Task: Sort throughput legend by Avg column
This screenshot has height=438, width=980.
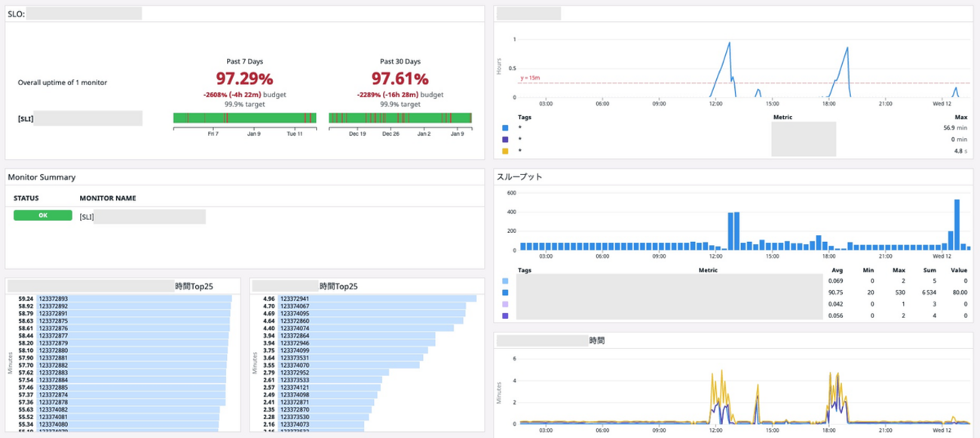Action: pyautogui.click(x=835, y=268)
